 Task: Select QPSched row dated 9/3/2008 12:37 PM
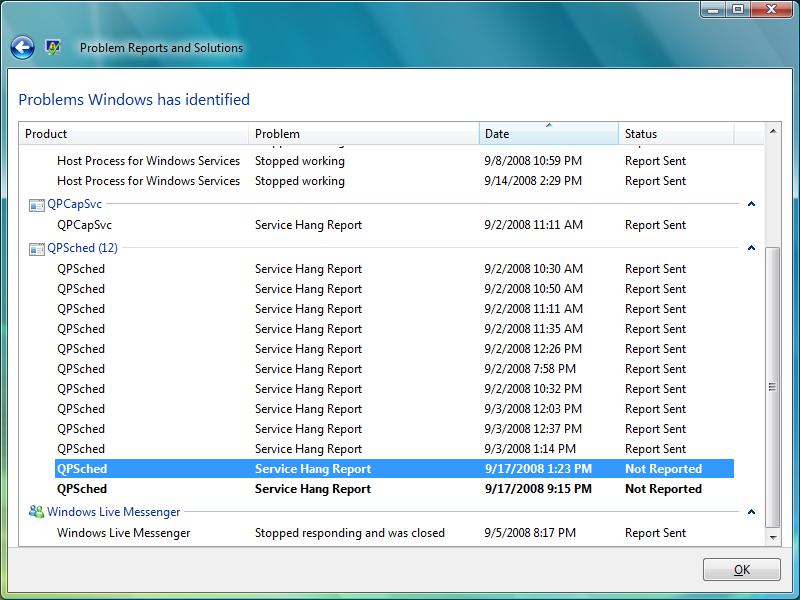[x=394, y=429]
